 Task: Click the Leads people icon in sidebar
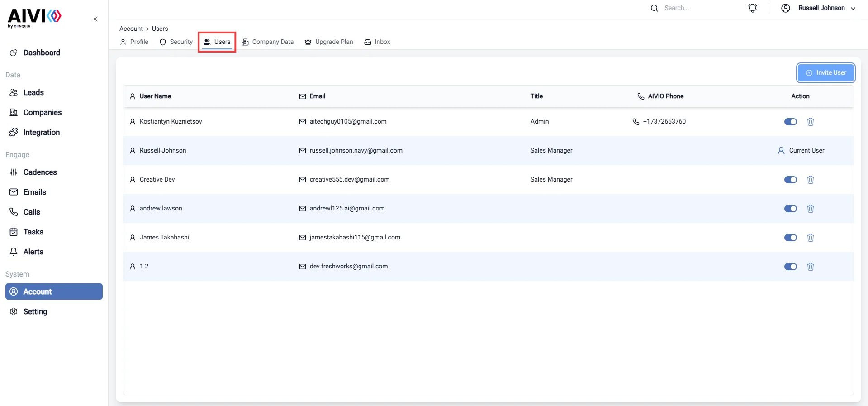(x=14, y=92)
